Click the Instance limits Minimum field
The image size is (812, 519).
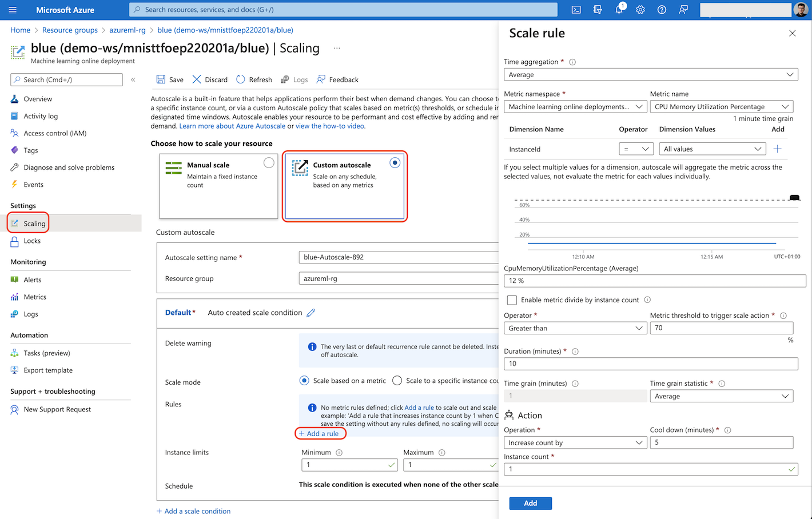pyautogui.click(x=349, y=465)
